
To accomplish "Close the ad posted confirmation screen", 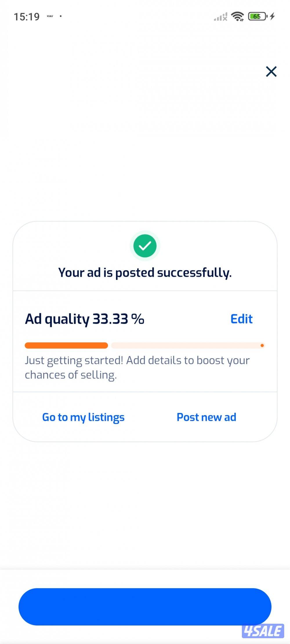I will pos(271,71).
